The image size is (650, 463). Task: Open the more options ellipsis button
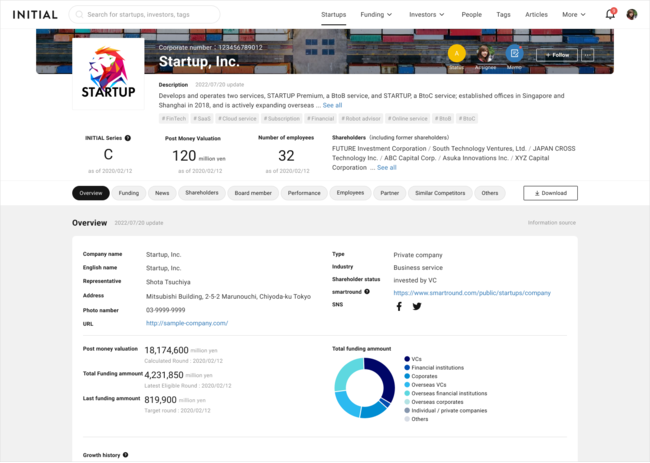pos(587,55)
